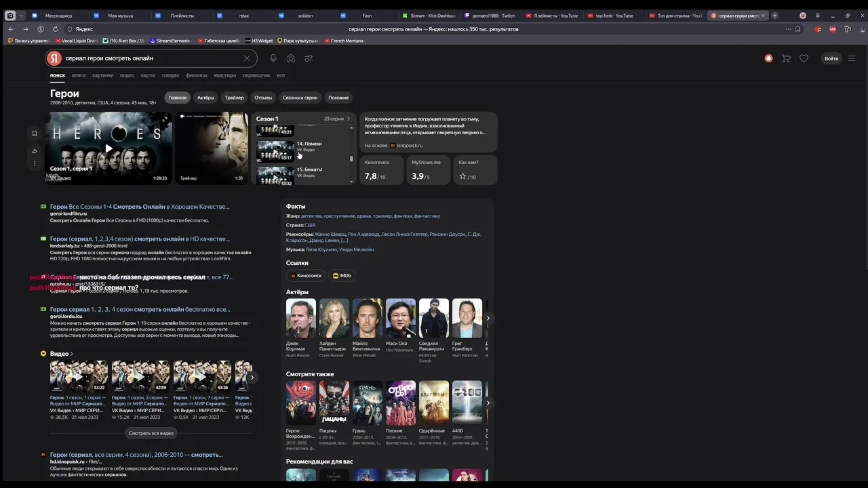Open the hamburger menu beside Войти
The image size is (868, 488).
pos(852,58)
